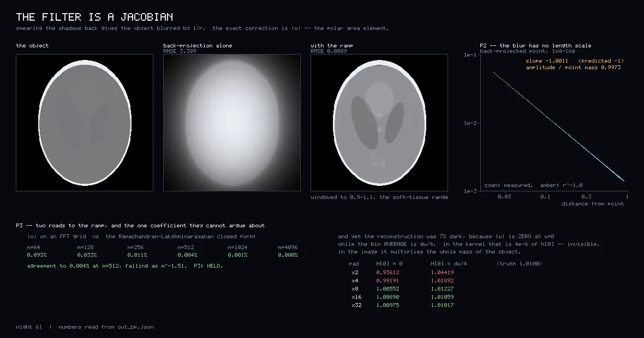Click the m=512 value 0.004%

tap(187, 255)
